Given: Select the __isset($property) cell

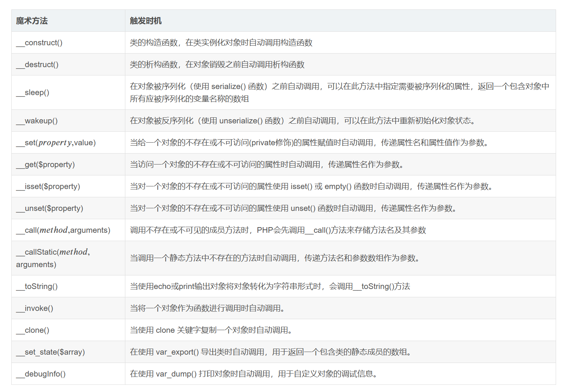Looking at the screenshot, I should [x=68, y=186].
